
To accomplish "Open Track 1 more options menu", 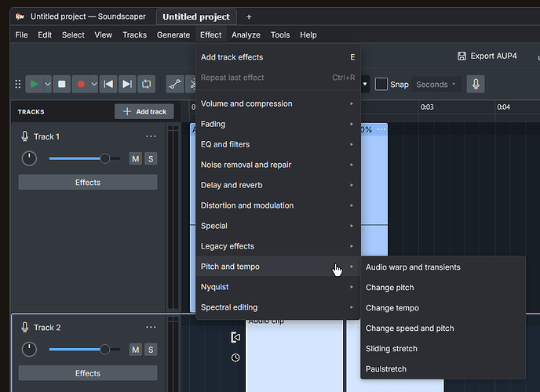I will (x=151, y=136).
